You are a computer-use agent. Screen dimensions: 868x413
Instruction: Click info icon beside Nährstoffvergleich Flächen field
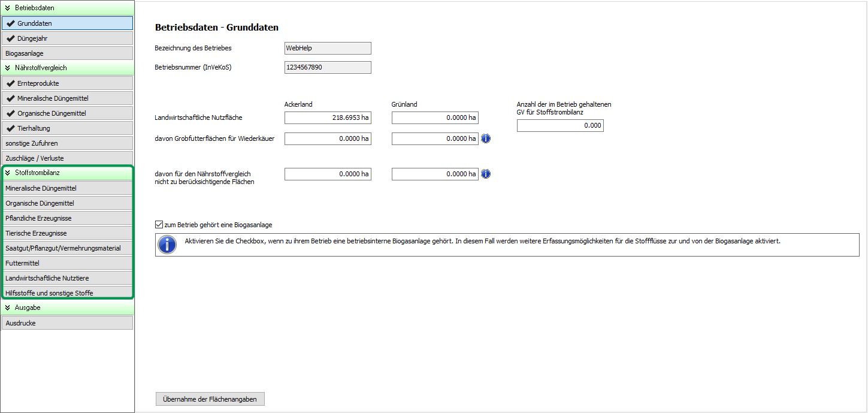[486, 174]
